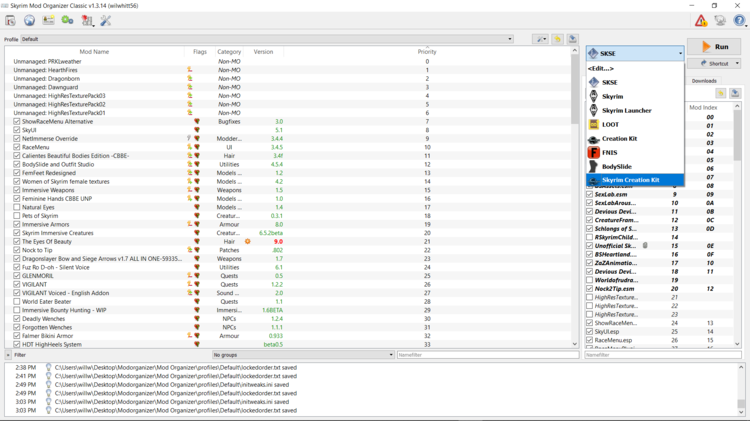
Task: Select Skyrim Creation Kit highlighted entry
Action: click(635, 180)
